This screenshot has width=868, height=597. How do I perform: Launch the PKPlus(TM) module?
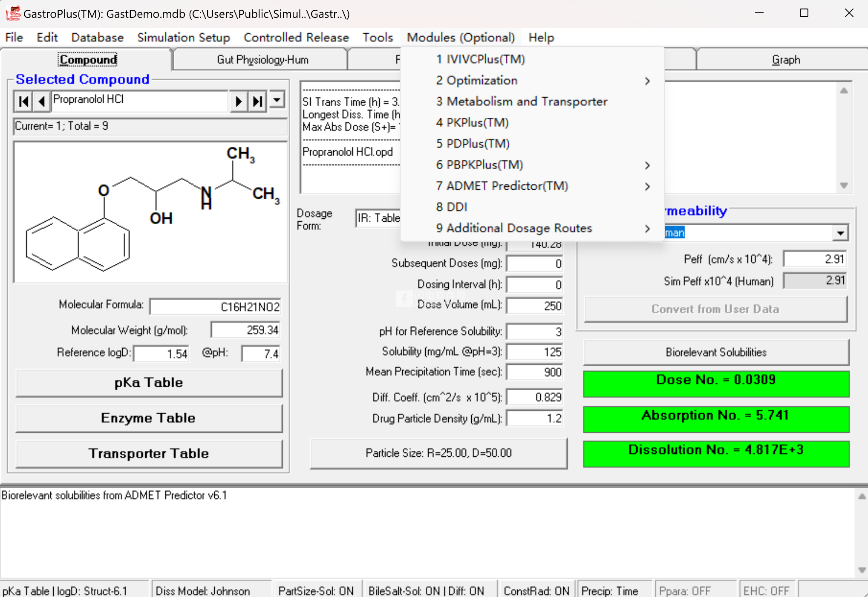532,123
